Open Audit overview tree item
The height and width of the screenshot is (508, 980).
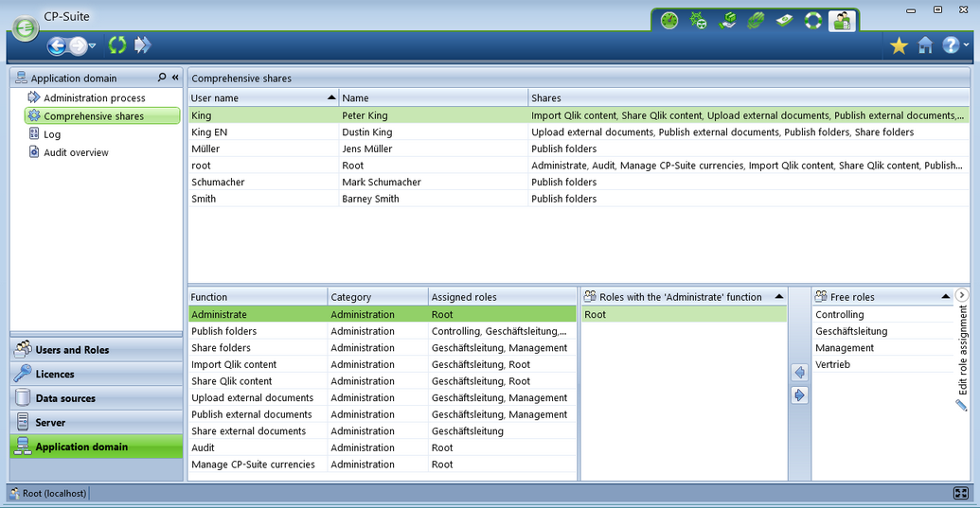click(68, 152)
